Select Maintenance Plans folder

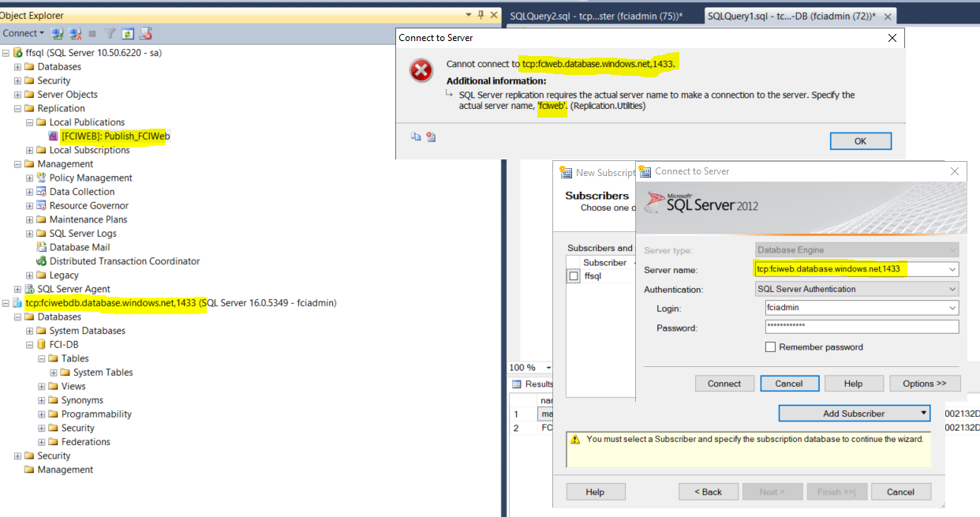coord(88,219)
